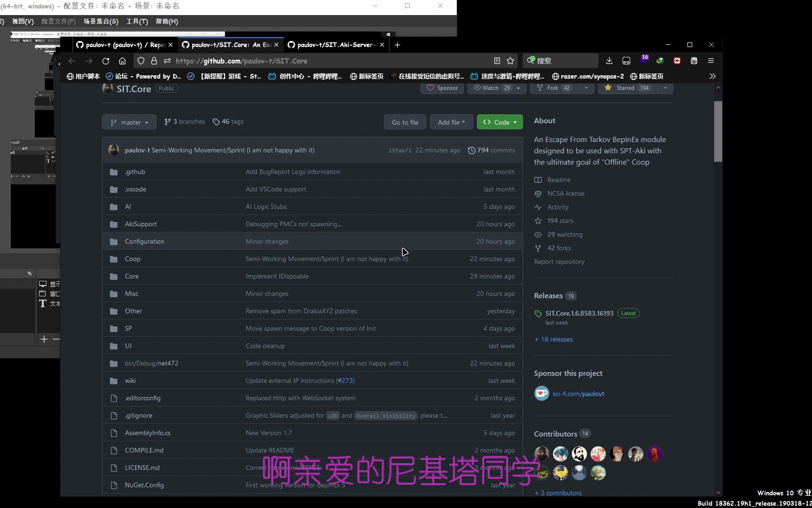
Task: Reload the current GitHub page
Action: [x=106, y=61]
